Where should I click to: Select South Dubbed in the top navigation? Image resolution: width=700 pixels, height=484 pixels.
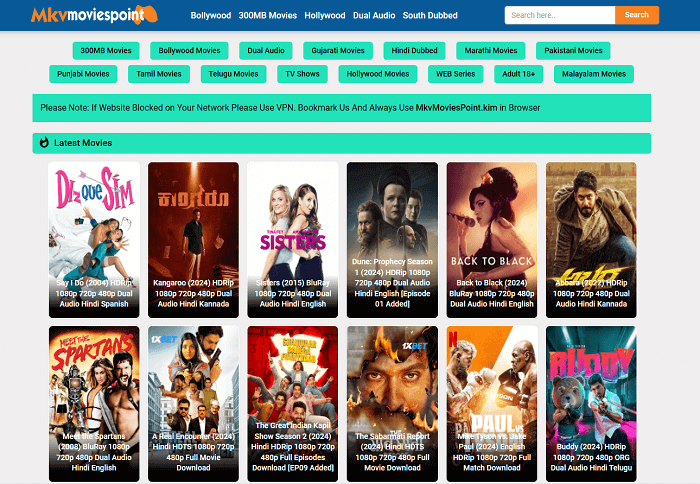pyautogui.click(x=430, y=15)
